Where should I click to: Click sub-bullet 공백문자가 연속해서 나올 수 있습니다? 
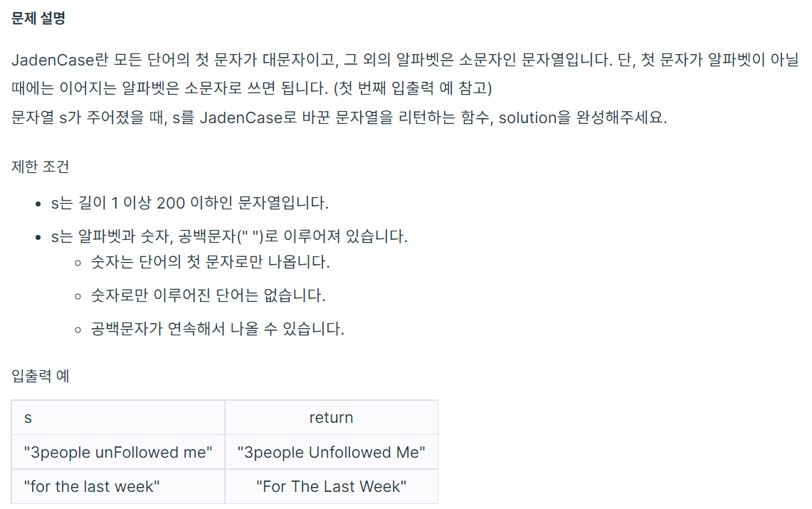[218, 329]
